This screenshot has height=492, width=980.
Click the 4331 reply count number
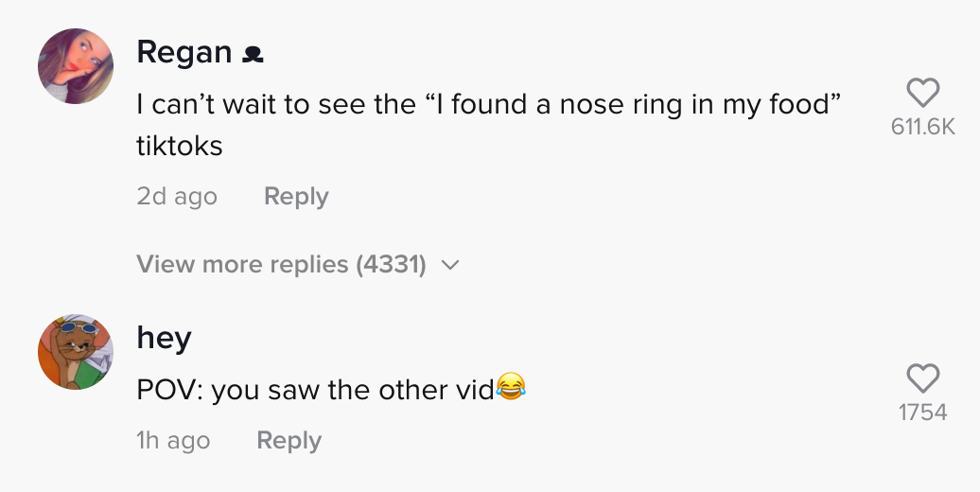[x=392, y=264]
